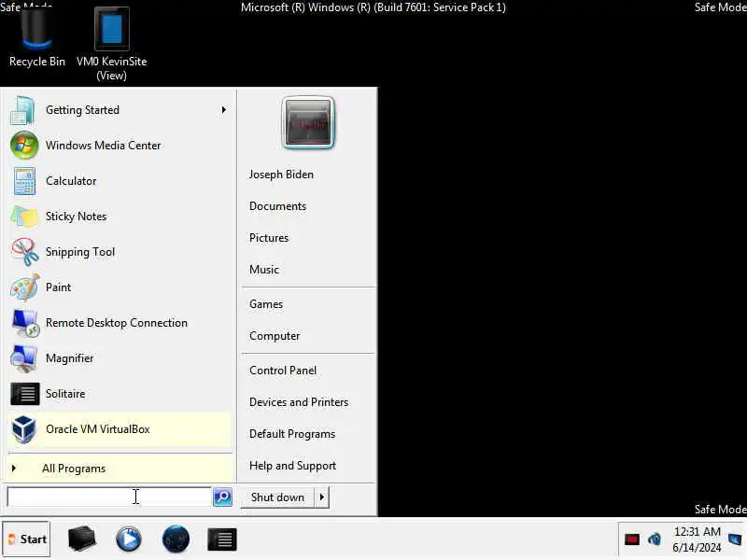The image size is (747, 560).
Task: Open Magnifier
Action: coord(120,358)
